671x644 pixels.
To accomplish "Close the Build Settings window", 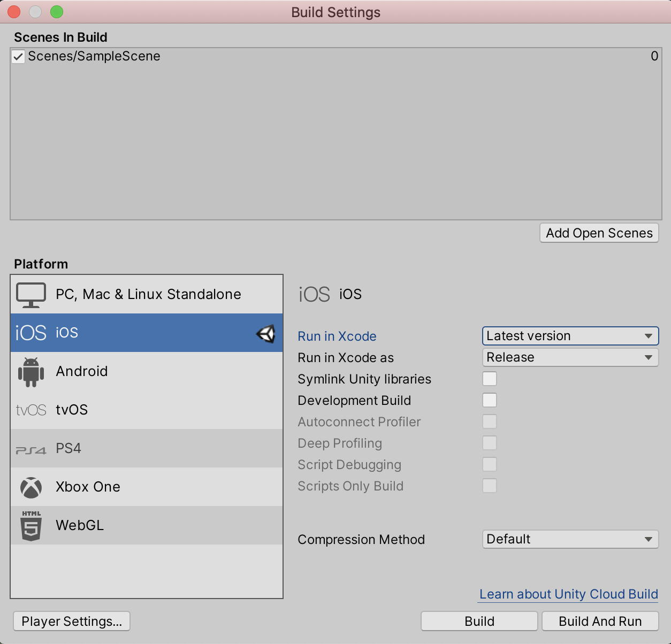I will pyautogui.click(x=14, y=12).
